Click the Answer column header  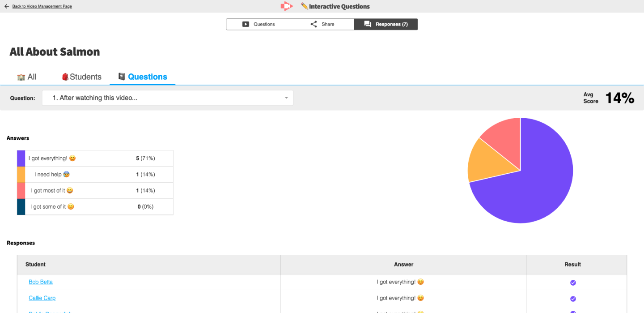(x=403, y=265)
